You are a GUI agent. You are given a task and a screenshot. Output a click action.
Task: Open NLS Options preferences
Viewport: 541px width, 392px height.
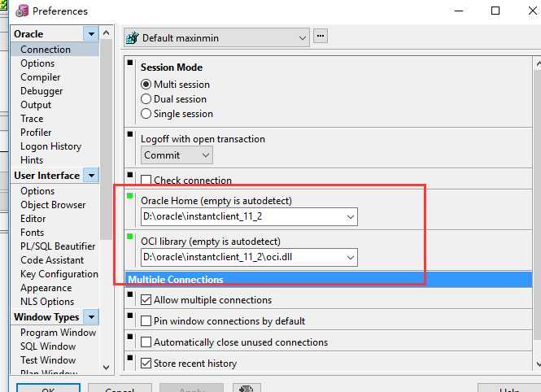tap(47, 302)
